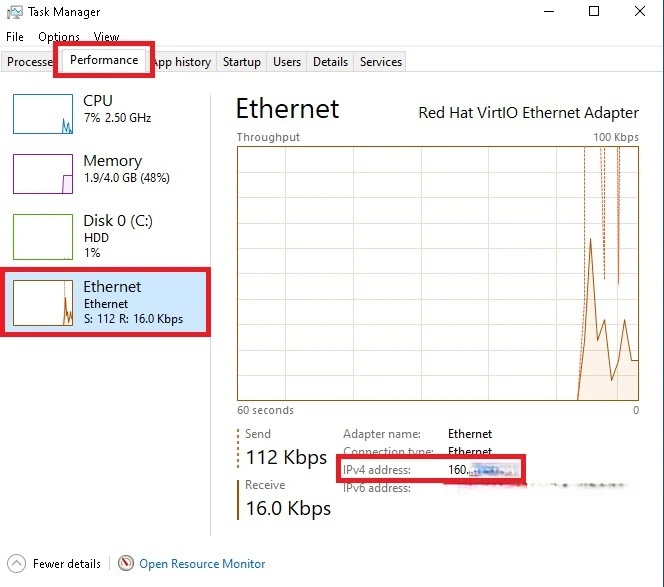Click the Red Hat VirtIO Ethernet Adapter text

tap(528, 113)
